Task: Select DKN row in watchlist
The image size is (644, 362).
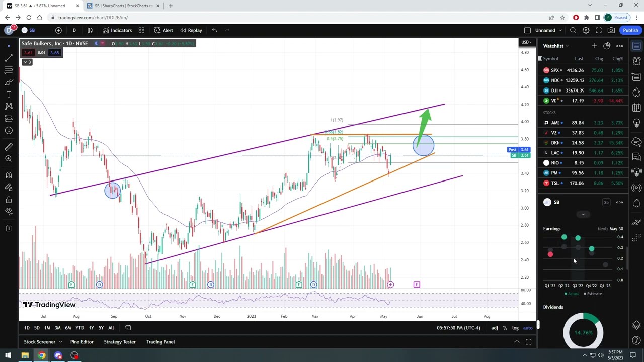Action: point(583,143)
